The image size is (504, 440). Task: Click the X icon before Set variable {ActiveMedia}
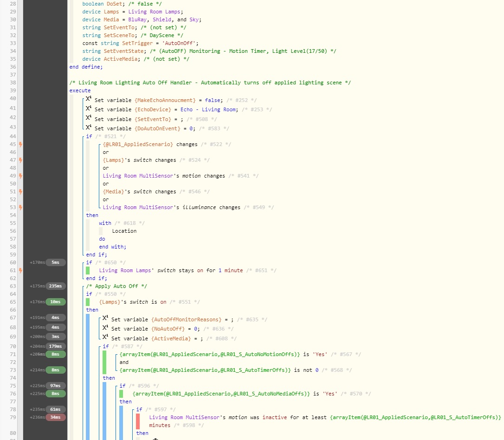point(105,337)
